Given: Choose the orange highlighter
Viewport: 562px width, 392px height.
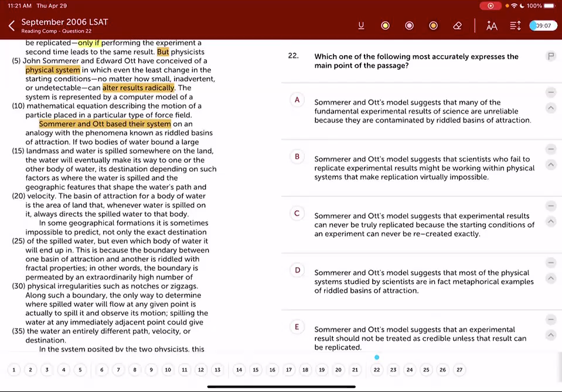Looking at the screenshot, I should [433, 25].
